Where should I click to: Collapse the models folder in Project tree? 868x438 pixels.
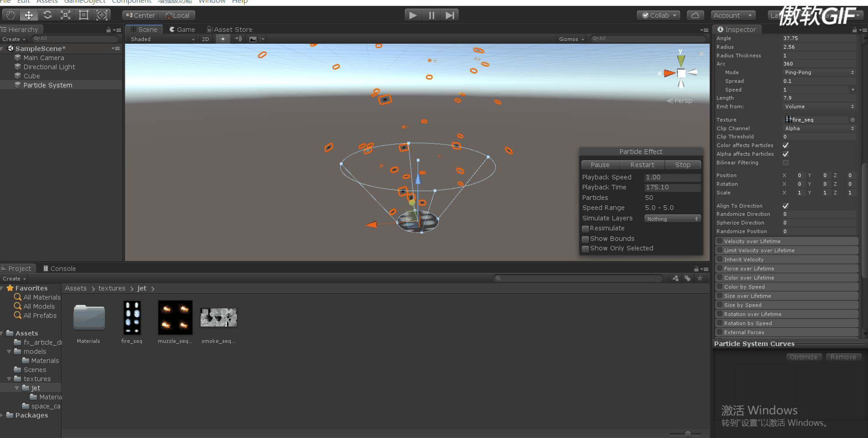tap(9, 351)
